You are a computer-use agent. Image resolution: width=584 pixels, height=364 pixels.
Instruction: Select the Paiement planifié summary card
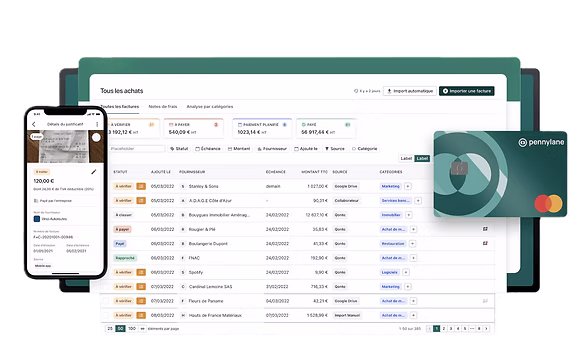coord(262,128)
